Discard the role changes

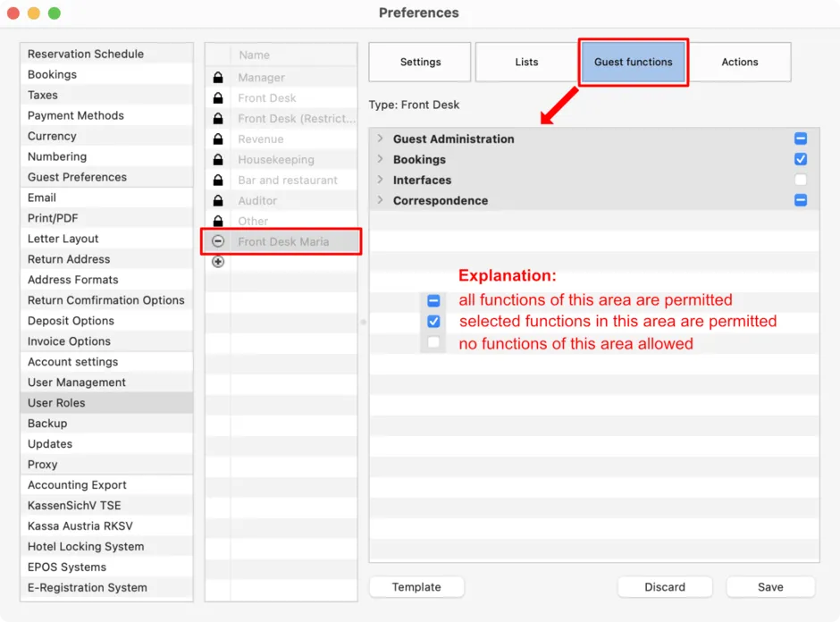point(664,587)
